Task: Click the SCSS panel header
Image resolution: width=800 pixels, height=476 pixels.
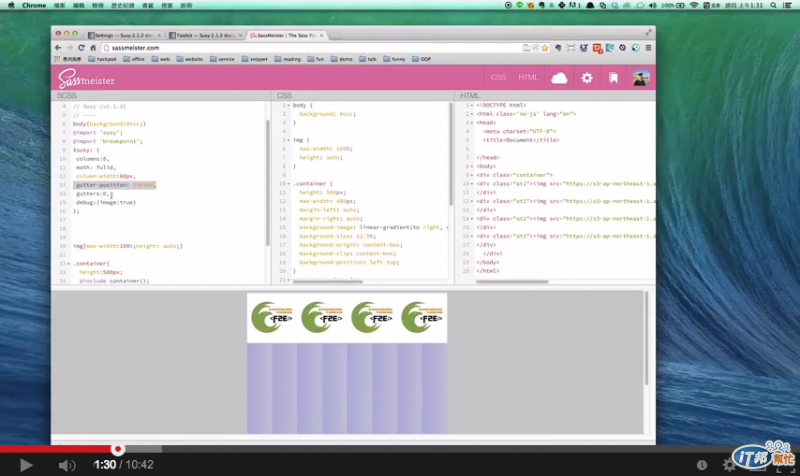Action: click(66, 95)
